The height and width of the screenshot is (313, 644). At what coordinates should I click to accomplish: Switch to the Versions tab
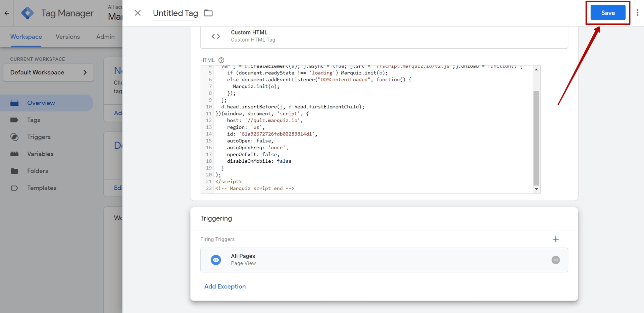pyautogui.click(x=68, y=37)
